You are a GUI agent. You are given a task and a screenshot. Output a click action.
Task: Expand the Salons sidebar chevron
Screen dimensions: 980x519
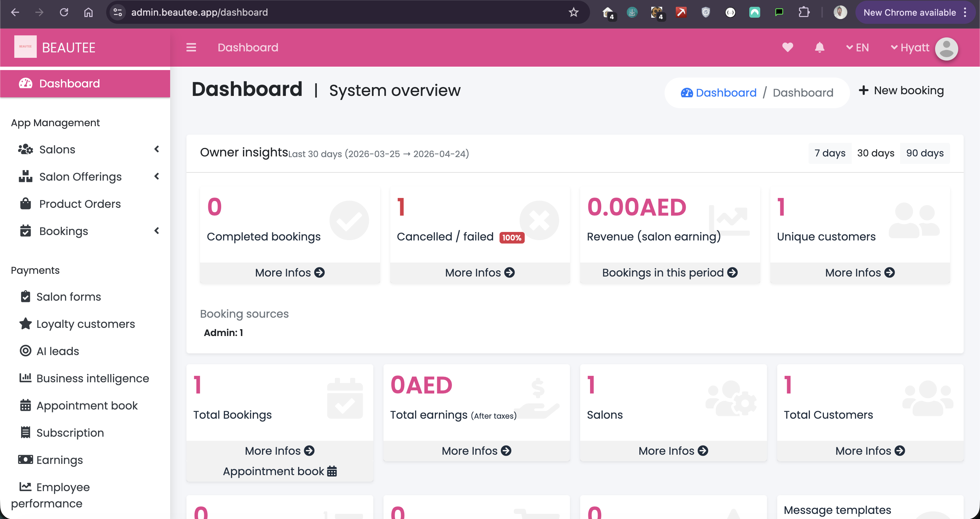point(157,149)
